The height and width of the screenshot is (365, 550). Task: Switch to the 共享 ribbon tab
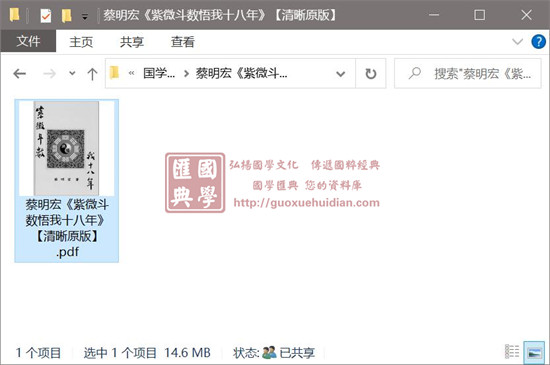coord(132,42)
